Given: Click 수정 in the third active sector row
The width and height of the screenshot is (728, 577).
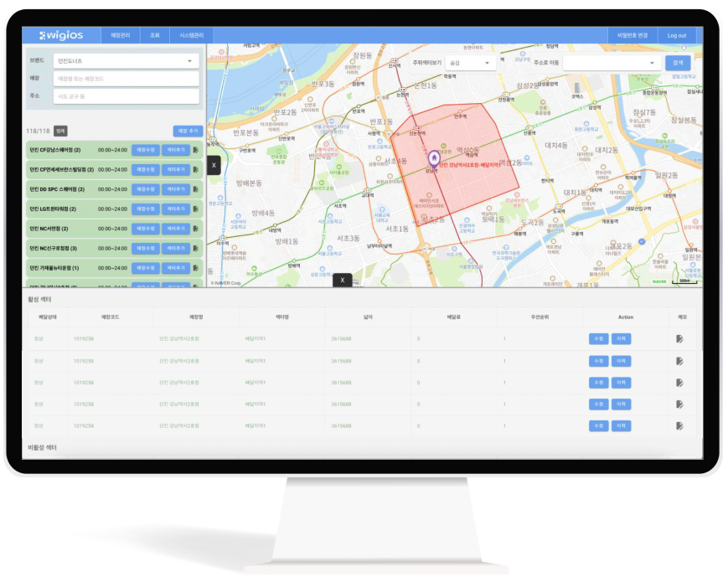Looking at the screenshot, I should point(598,383).
